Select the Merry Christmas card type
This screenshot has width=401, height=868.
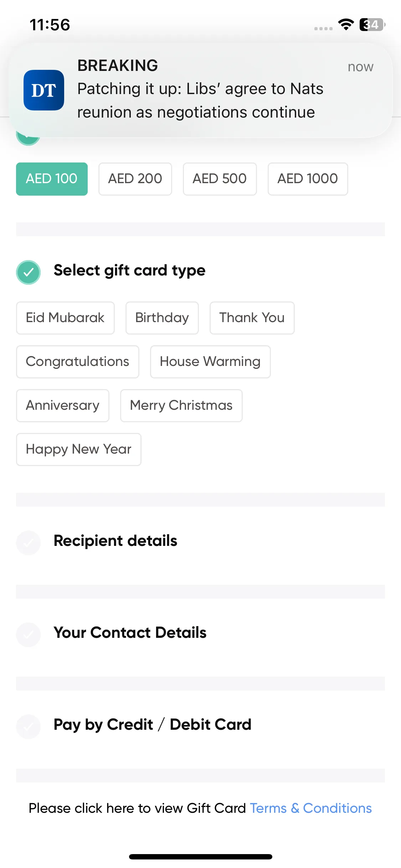click(181, 405)
